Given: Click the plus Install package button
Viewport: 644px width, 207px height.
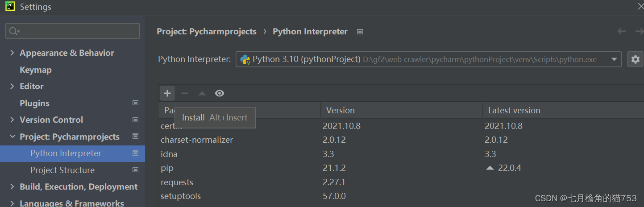Looking at the screenshot, I should pyautogui.click(x=167, y=93).
